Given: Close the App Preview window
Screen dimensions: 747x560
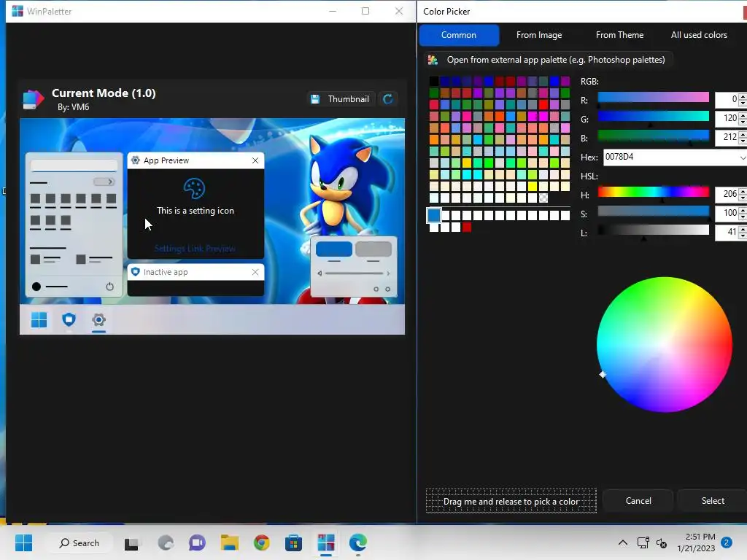Looking at the screenshot, I should coord(255,160).
